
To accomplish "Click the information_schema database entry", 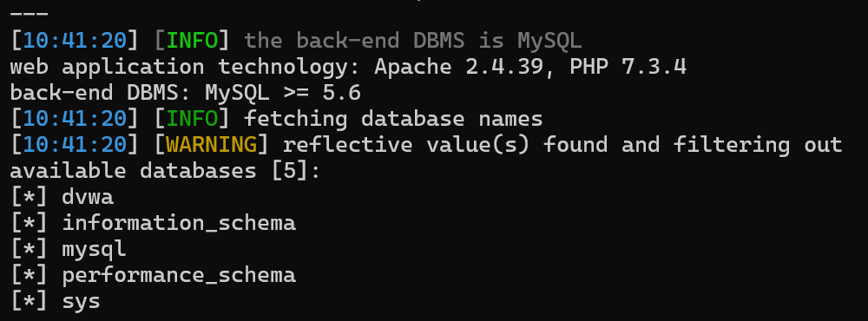I will pyautogui.click(x=179, y=223).
